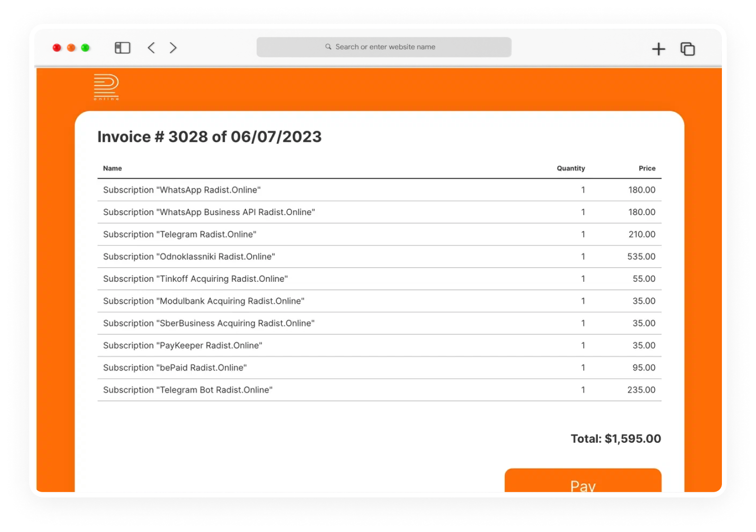Click the search magnifier icon

328,47
